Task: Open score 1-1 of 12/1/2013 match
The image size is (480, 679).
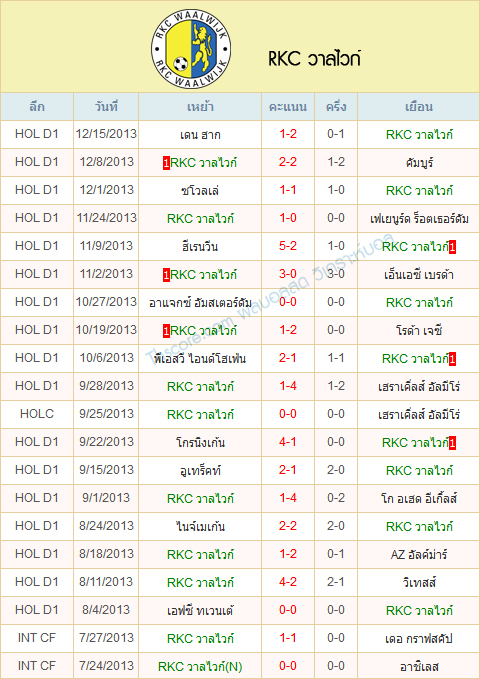Action: pyautogui.click(x=288, y=190)
